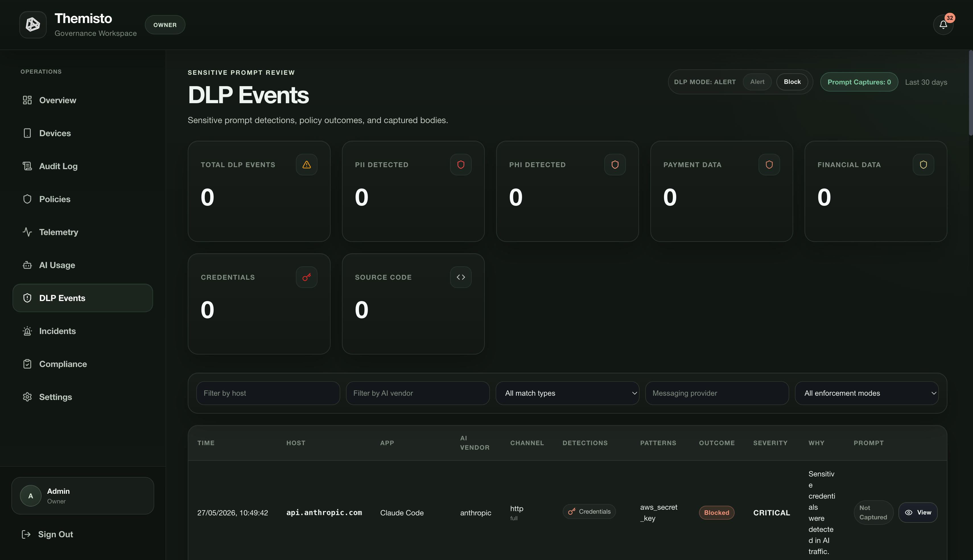
Task: Open the Audit Log page
Action: click(83, 166)
